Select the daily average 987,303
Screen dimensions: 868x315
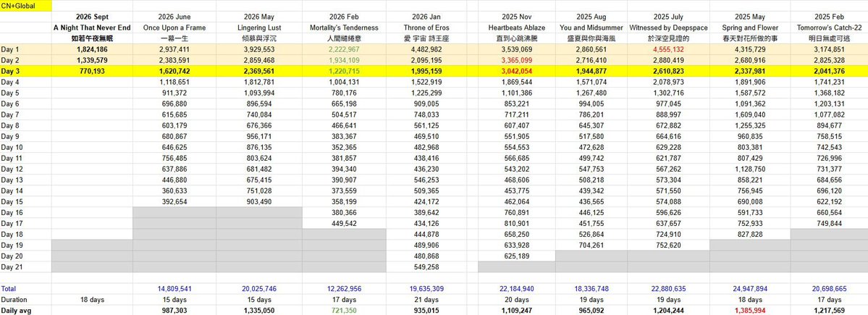(x=174, y=311)
